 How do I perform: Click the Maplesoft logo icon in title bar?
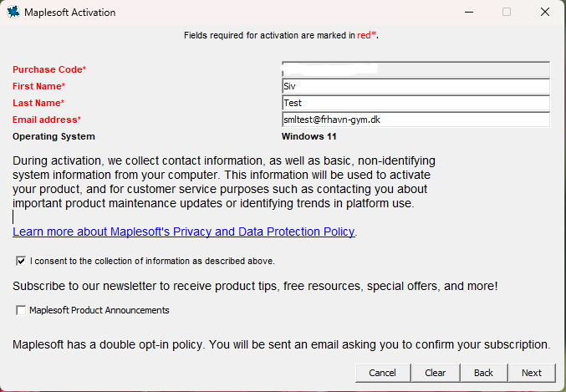(13, 13)
